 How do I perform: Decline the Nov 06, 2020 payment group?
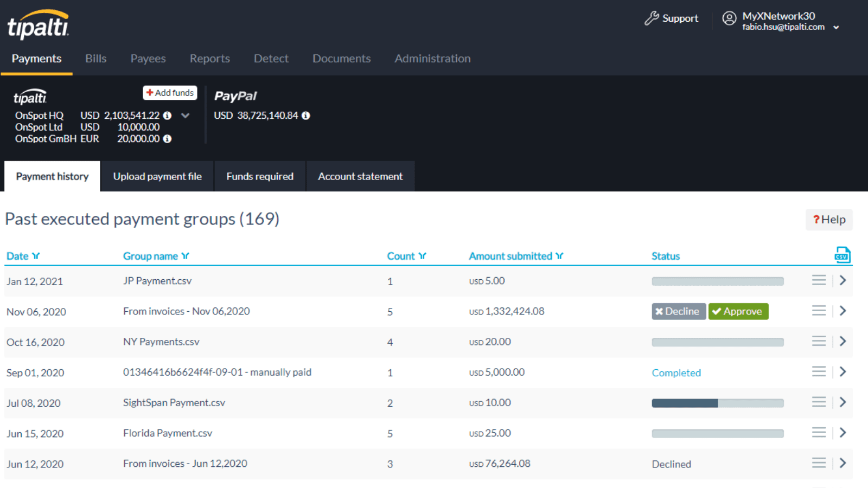tap(679, 311)
